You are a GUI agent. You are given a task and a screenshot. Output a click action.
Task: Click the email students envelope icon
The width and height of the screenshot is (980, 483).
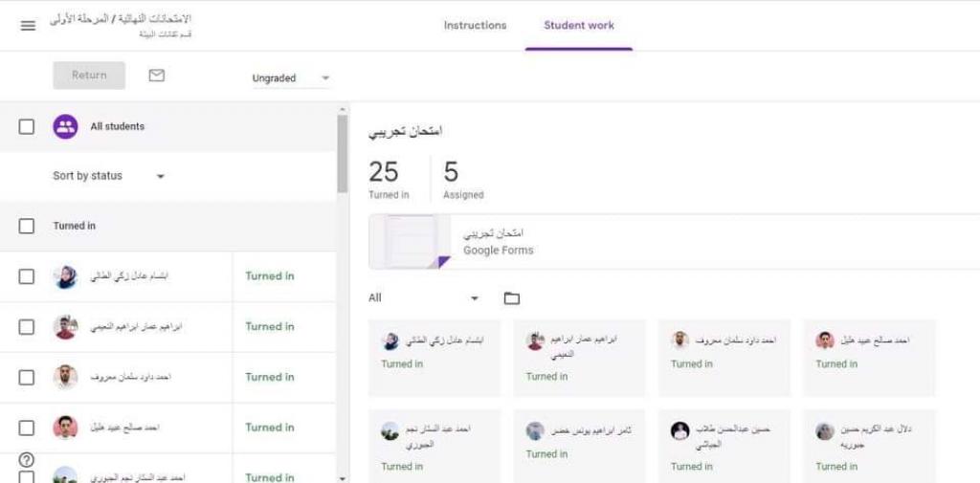(x=157, y=76)
